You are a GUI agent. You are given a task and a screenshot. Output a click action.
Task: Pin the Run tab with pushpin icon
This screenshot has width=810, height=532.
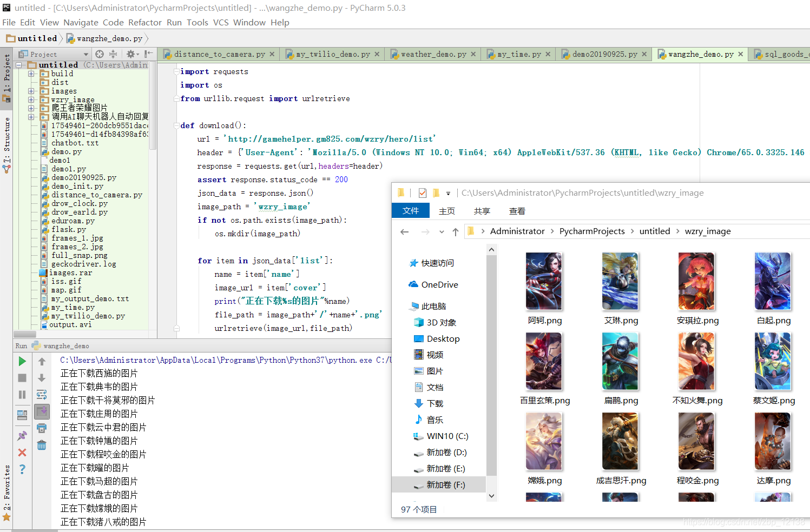[22, 435]
